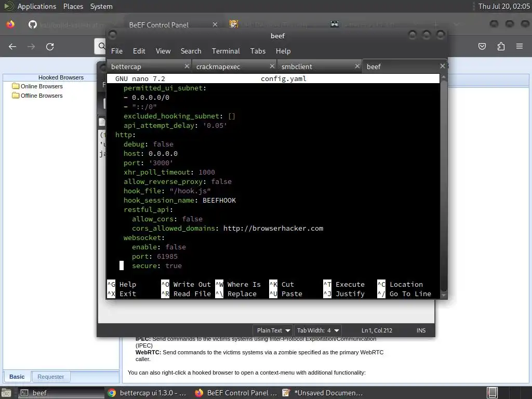The image size is (532, 399).
Task: Open the File menu in the terminal
Action: point(117,51)
